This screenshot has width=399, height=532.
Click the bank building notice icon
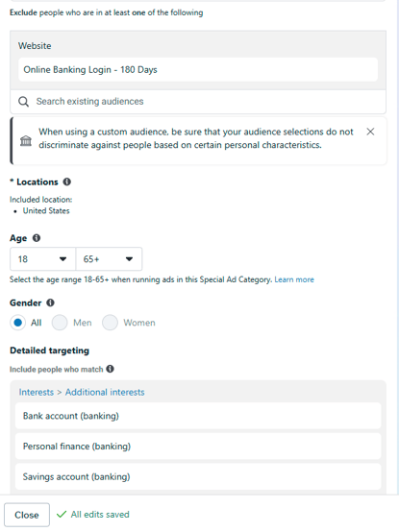click(x=26, y=140)
